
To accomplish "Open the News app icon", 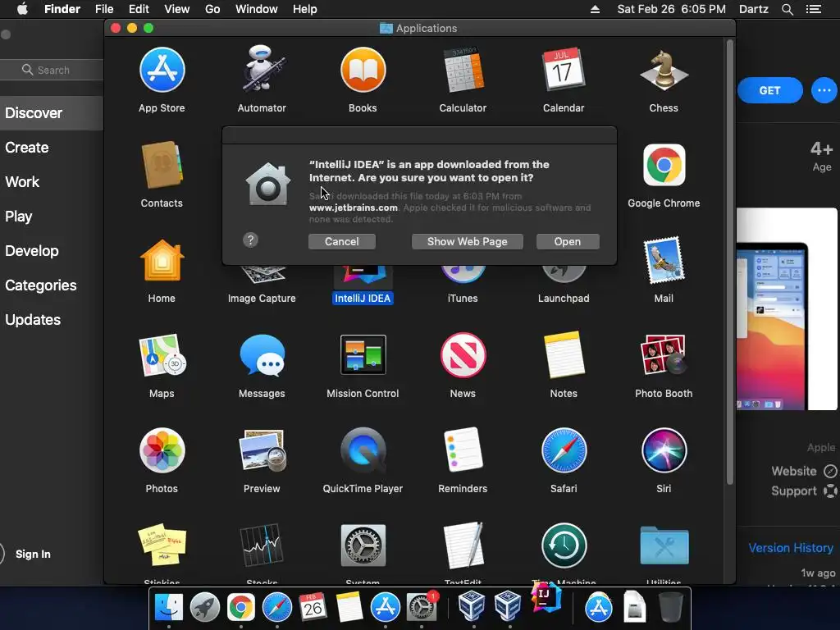I will point(463,355).
